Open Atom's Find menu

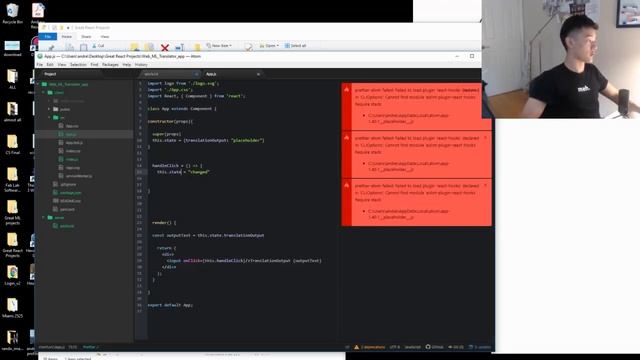point(94,64)
